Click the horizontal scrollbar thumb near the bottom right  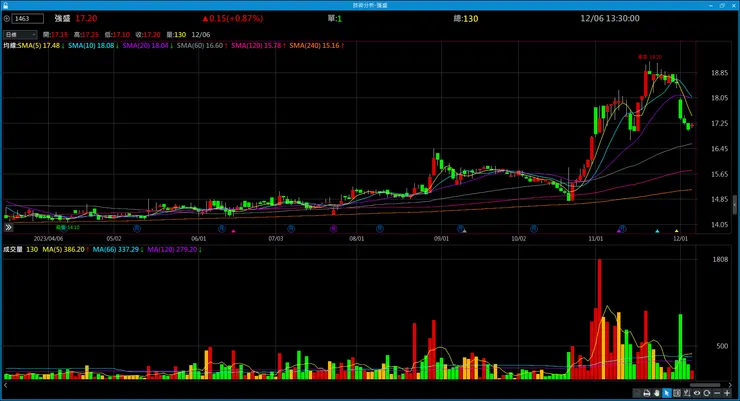tap(705, 385)
